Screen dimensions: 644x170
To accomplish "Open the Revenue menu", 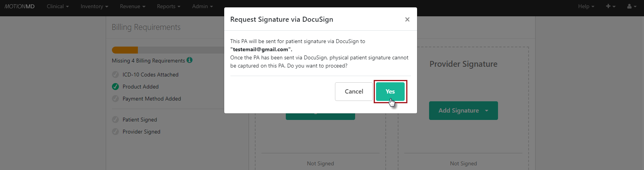I will click(x=132, y=6).
